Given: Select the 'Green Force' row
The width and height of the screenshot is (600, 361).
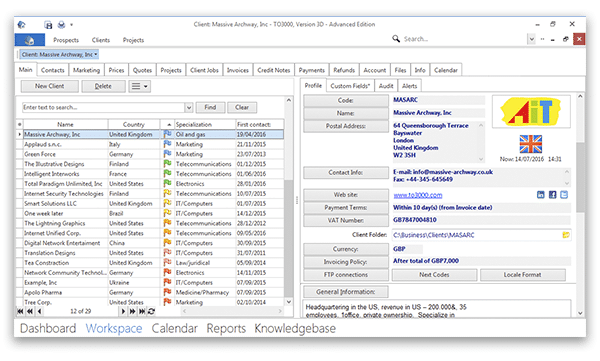Looking at the screenshot, I should click(x=150, y=154).
